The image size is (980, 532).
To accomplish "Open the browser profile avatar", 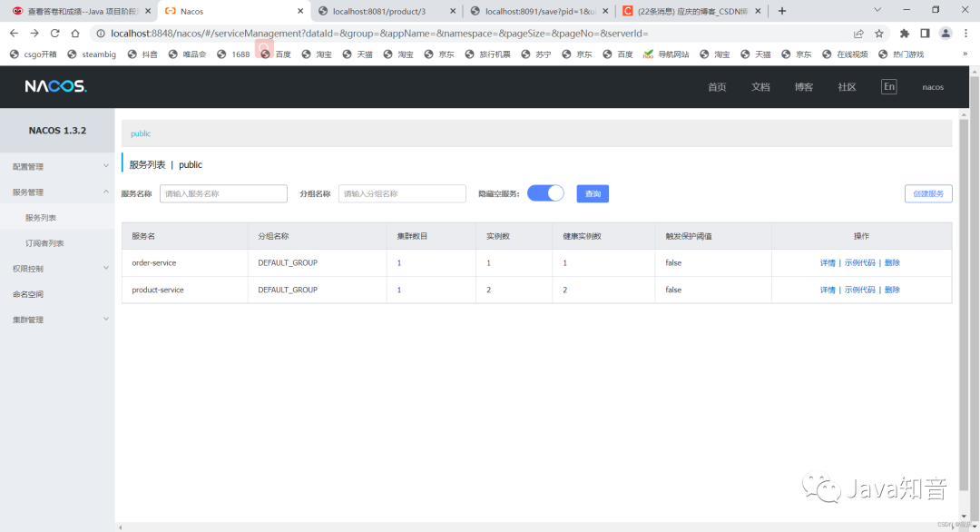I will pyautogui.click(x=946, y=33).
